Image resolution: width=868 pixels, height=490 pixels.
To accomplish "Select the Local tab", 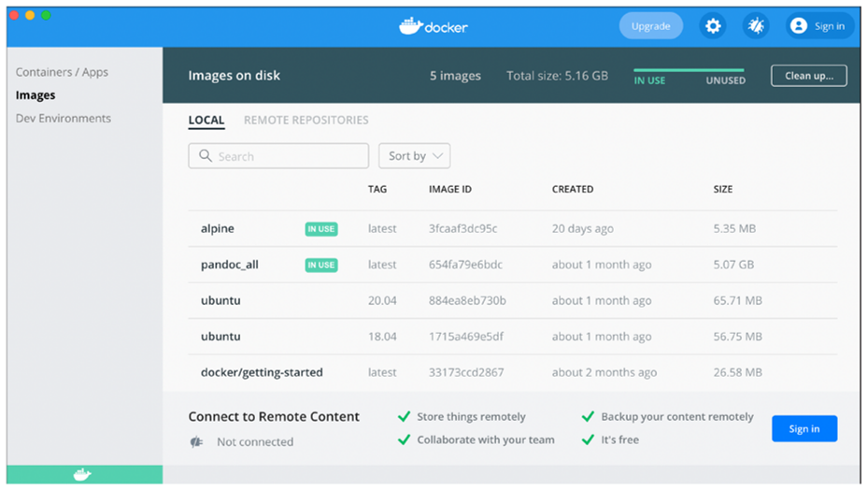I will click(x=206, y=120).
